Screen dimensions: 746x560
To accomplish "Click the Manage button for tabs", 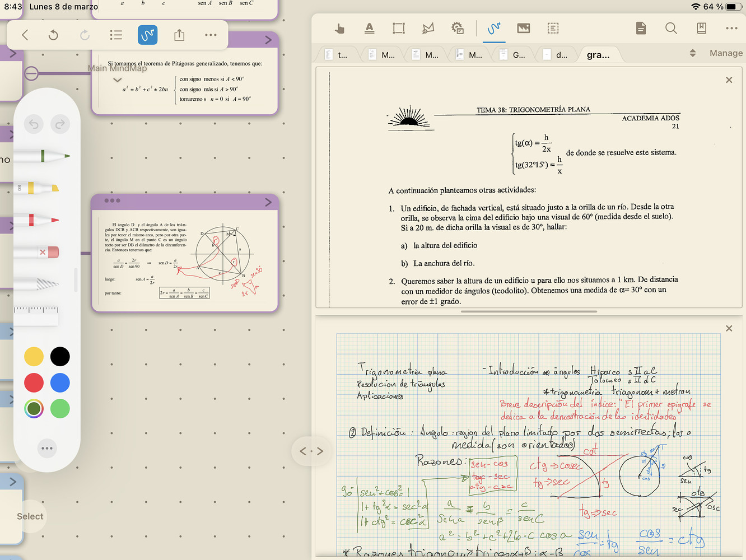I will pyautogui.click(x=726, y=53).
